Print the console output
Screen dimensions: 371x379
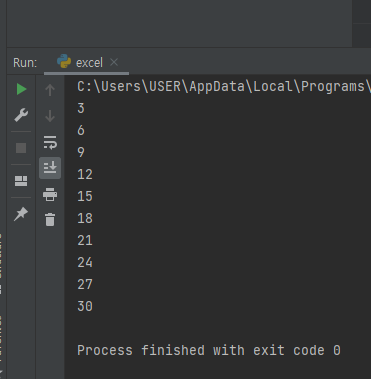[x=50, y=194]
